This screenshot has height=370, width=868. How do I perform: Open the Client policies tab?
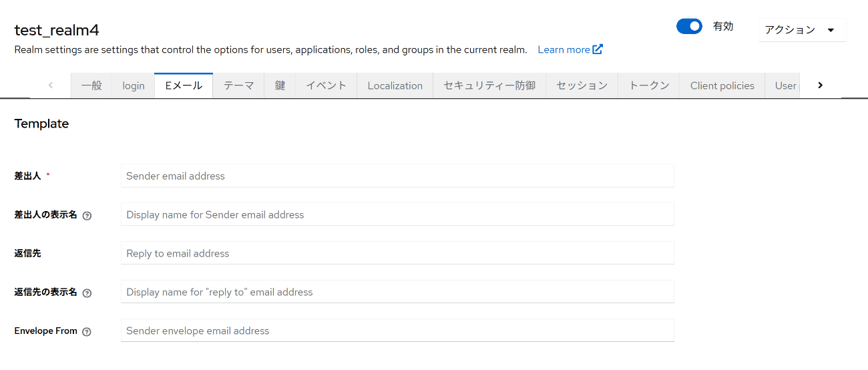pyautogui.click(x=722, y=85)
